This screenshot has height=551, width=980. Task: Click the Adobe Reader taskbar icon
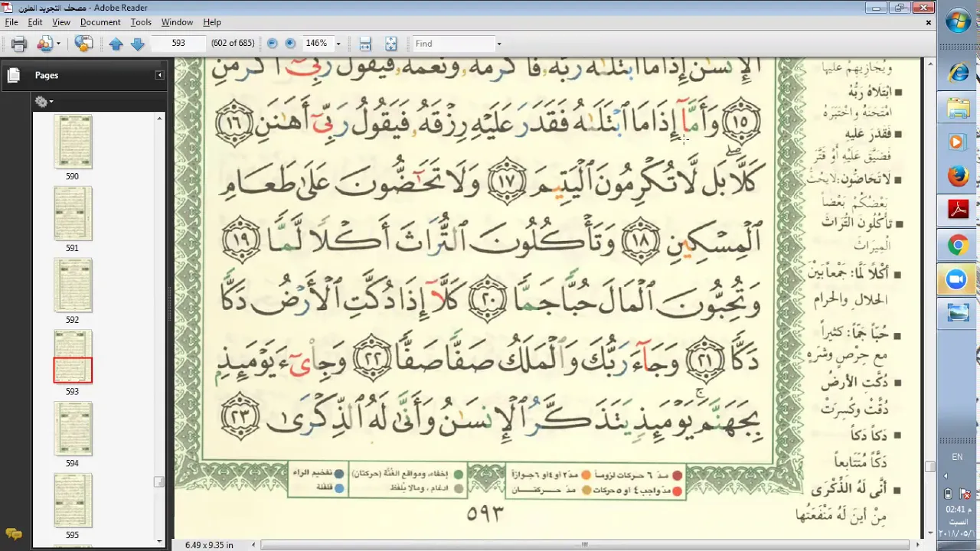coord(958,210)
